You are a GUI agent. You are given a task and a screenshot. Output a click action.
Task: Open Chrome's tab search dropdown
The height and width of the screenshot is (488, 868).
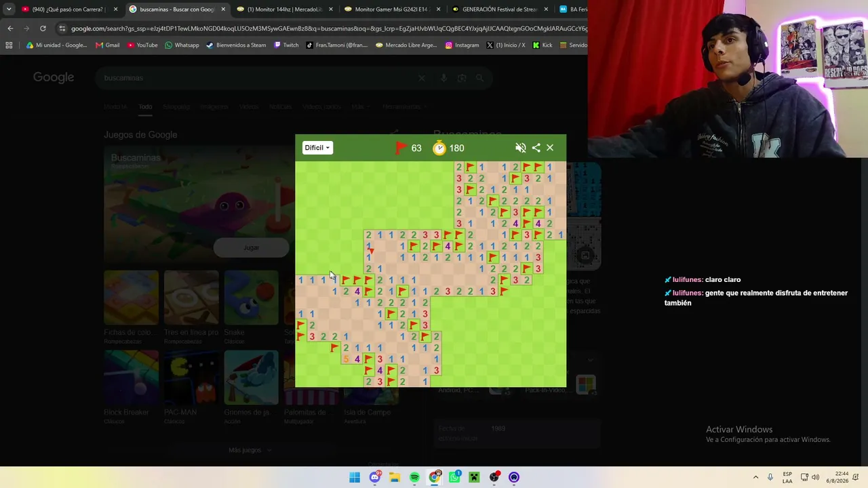click(x=9, y=9)
